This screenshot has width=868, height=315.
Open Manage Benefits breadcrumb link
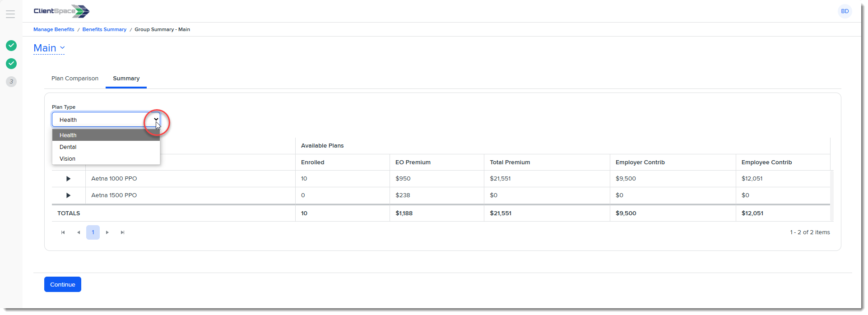coord(54,29)
